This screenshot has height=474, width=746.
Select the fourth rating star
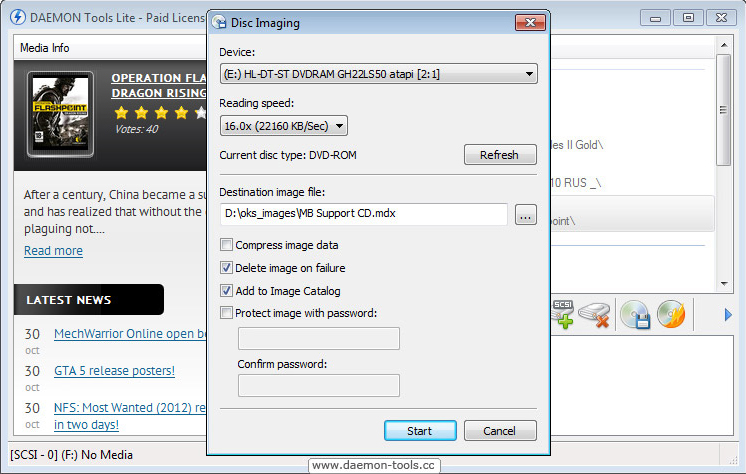[x=181, y=113]
